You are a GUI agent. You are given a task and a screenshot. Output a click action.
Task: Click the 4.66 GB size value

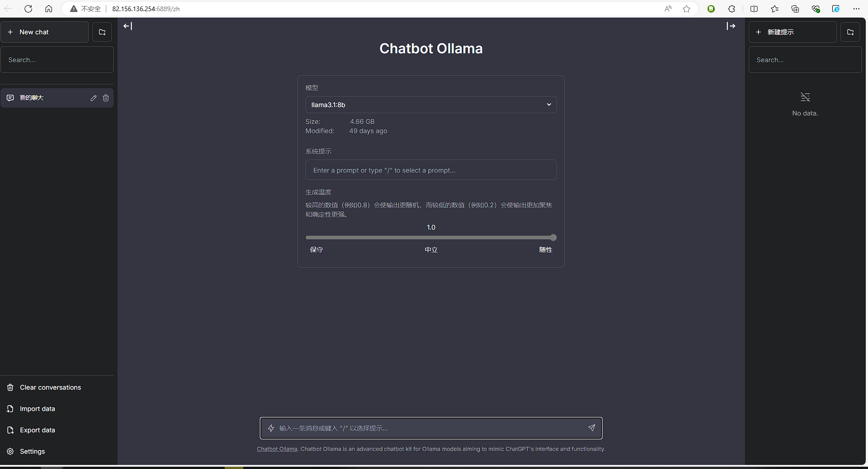click(362, 122)
